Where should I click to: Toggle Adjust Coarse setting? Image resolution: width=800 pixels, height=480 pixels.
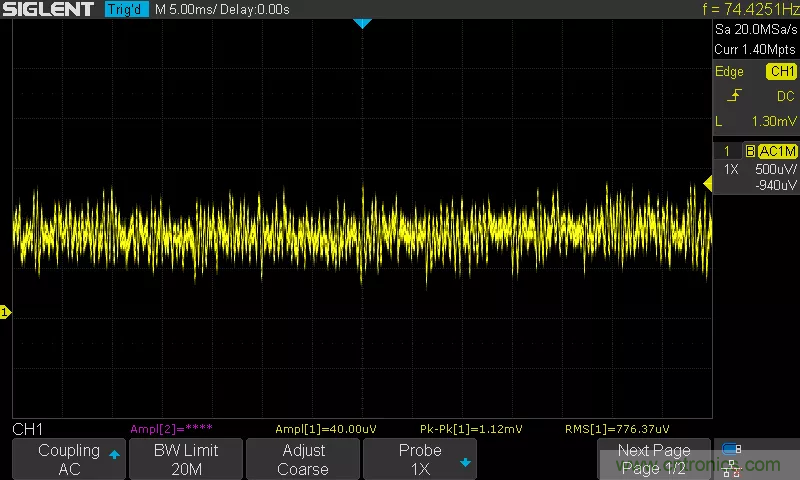point(302,459)
